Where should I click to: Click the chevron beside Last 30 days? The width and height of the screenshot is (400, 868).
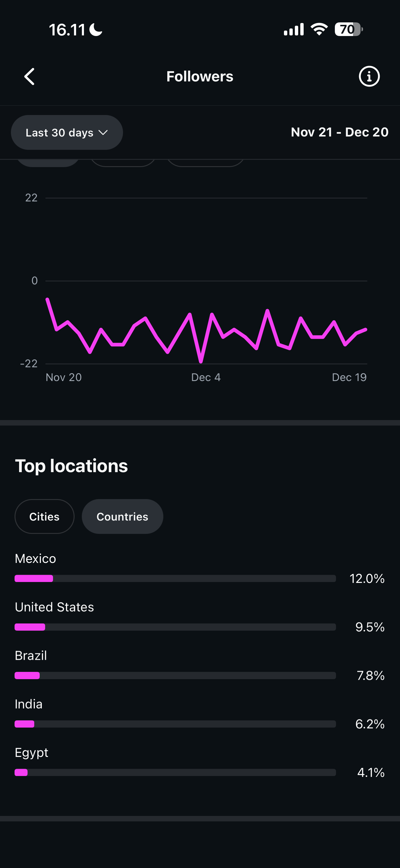coord(103,133)
